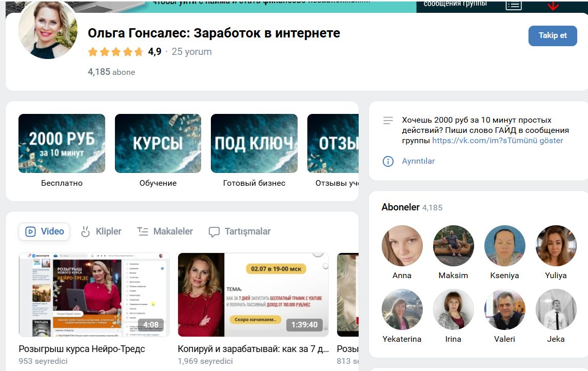This screenshot has width=588, height=371.
Task: Open the 25 yorum reviews link
Action: [191, 51]
